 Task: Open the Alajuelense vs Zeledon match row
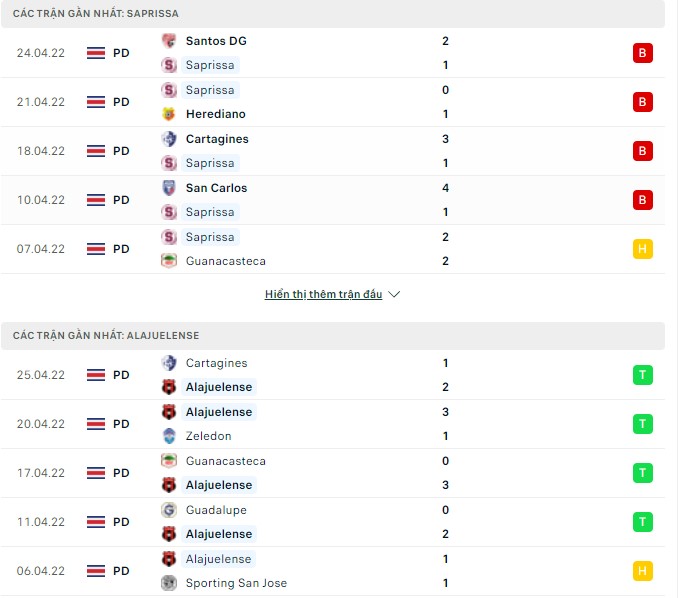(339, 424)
